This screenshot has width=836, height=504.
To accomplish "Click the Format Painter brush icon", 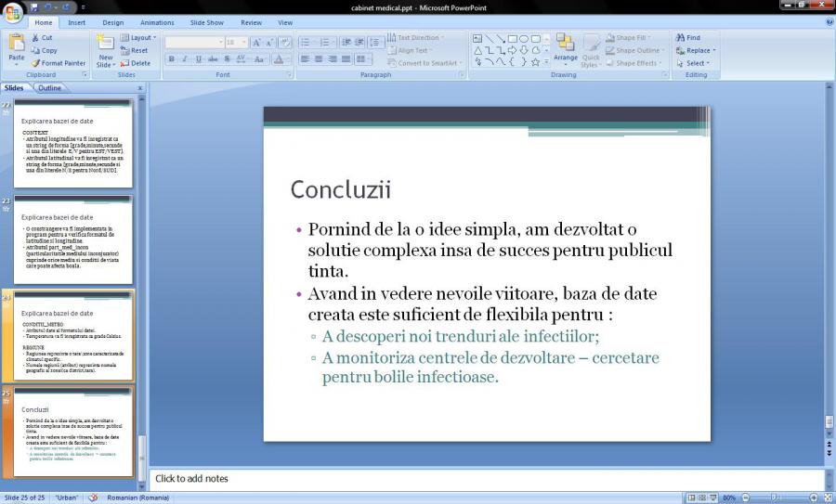I will click(36, 63).
